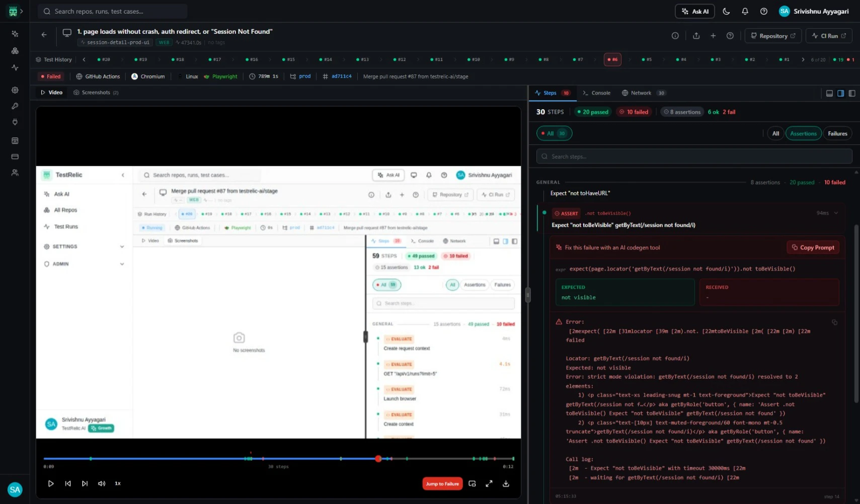Focus the Search steps field
860x504 pixels.
pos(694,156)
